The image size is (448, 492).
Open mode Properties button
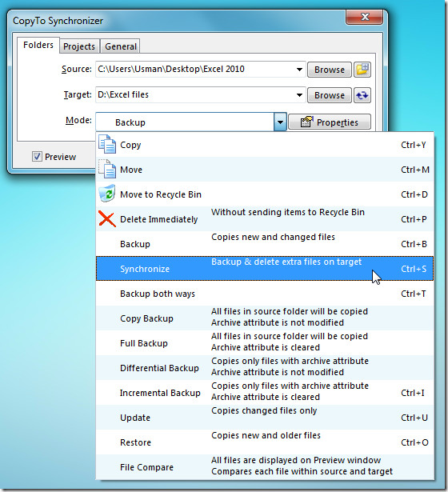(330, 122)
